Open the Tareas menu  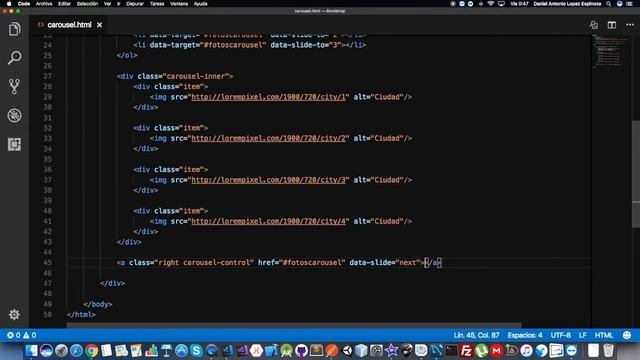[x=157, y=4]
